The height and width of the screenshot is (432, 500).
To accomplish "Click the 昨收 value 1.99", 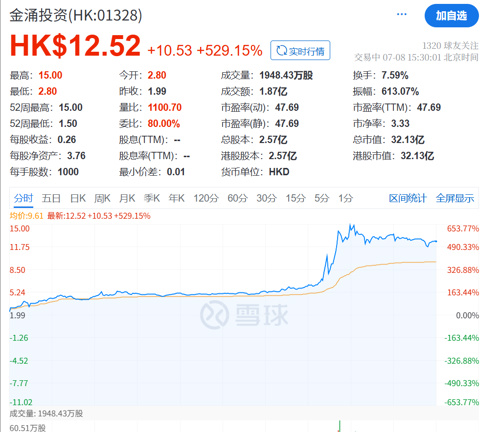I will click(157, 91).
